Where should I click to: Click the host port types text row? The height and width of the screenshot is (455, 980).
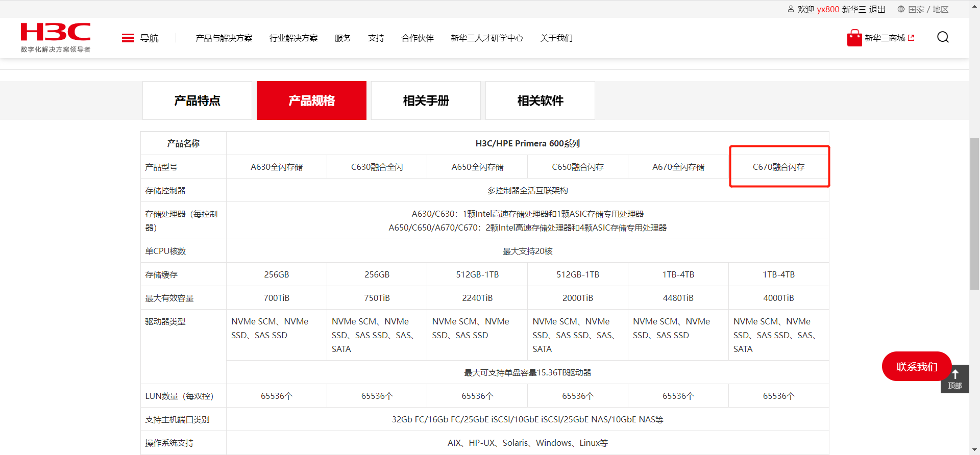(528, 419)
